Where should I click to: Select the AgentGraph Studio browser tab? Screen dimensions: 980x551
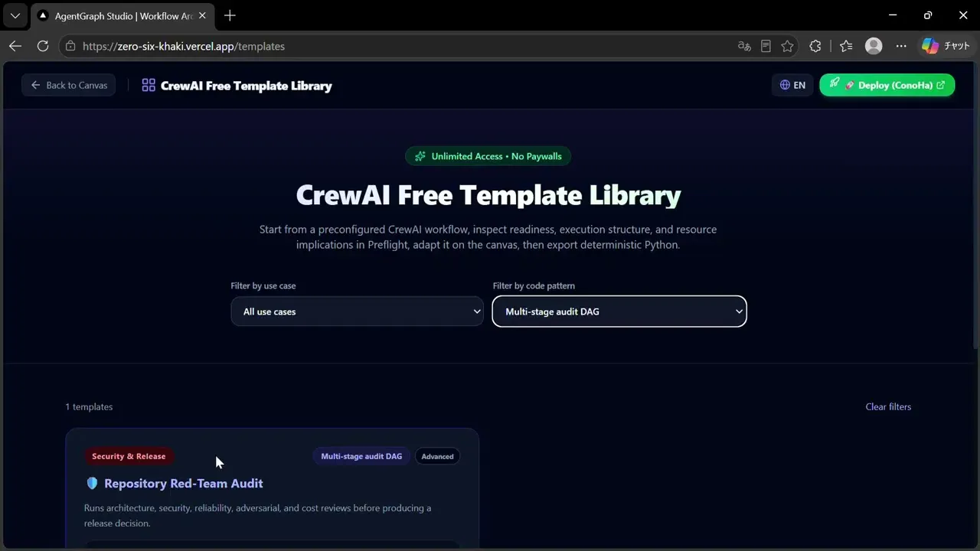click(x=122, y=15)
